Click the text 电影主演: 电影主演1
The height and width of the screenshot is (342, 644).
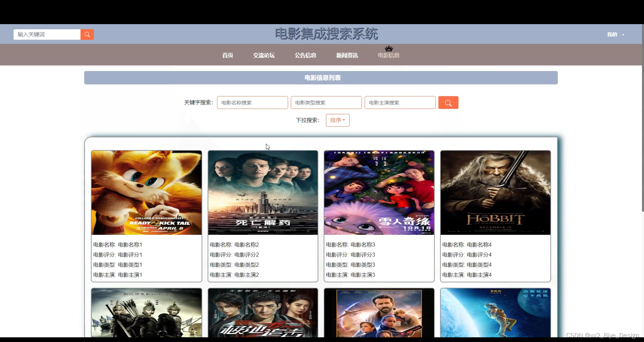[x=118, y=275]
